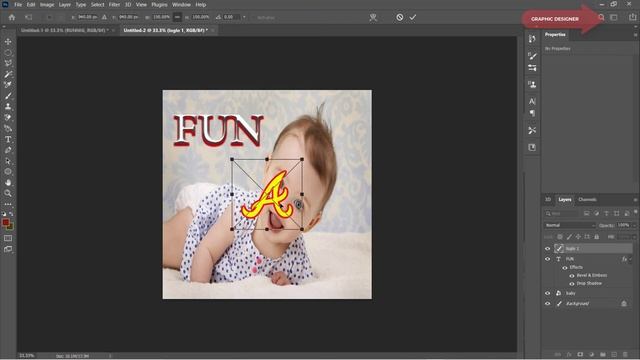Select the Elliptical Marquee tool
640x360 pixels.
coord(8,53)
